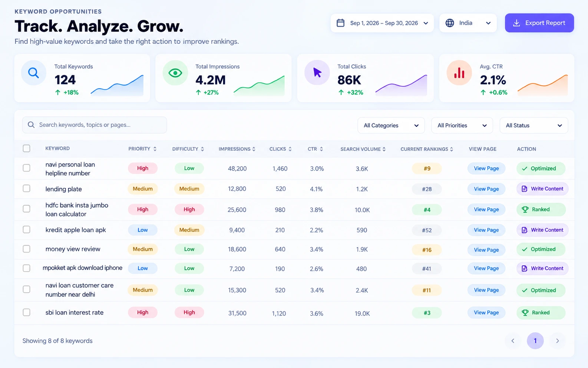The height and width of the screenshot is (368, 588).
Task: Click the Export Report button
Action: pos(539,23)
